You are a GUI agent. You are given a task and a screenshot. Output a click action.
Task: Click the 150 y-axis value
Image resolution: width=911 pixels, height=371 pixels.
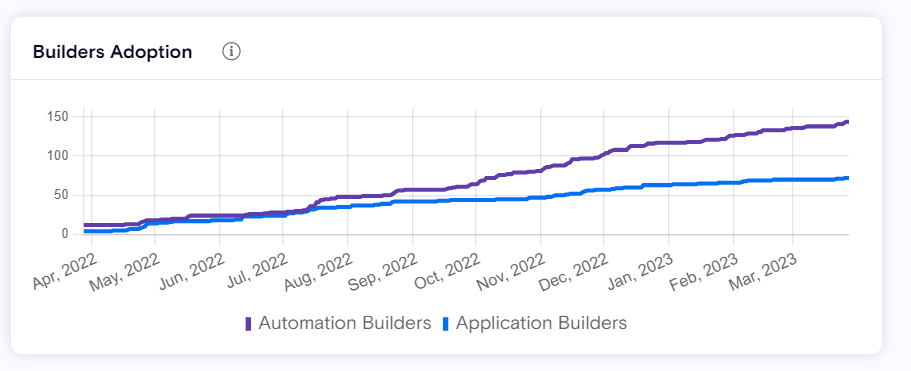58,117
